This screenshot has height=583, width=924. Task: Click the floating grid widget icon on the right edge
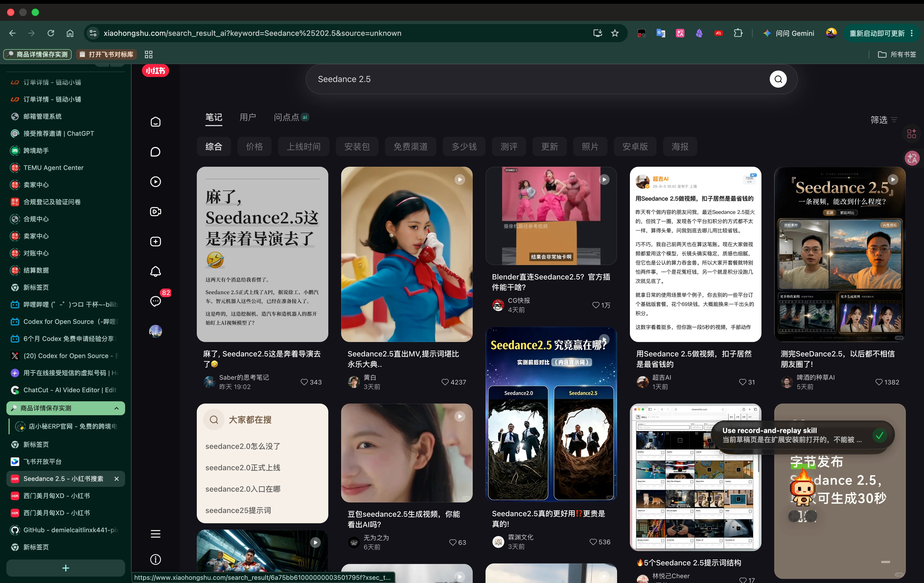(912, 134)
